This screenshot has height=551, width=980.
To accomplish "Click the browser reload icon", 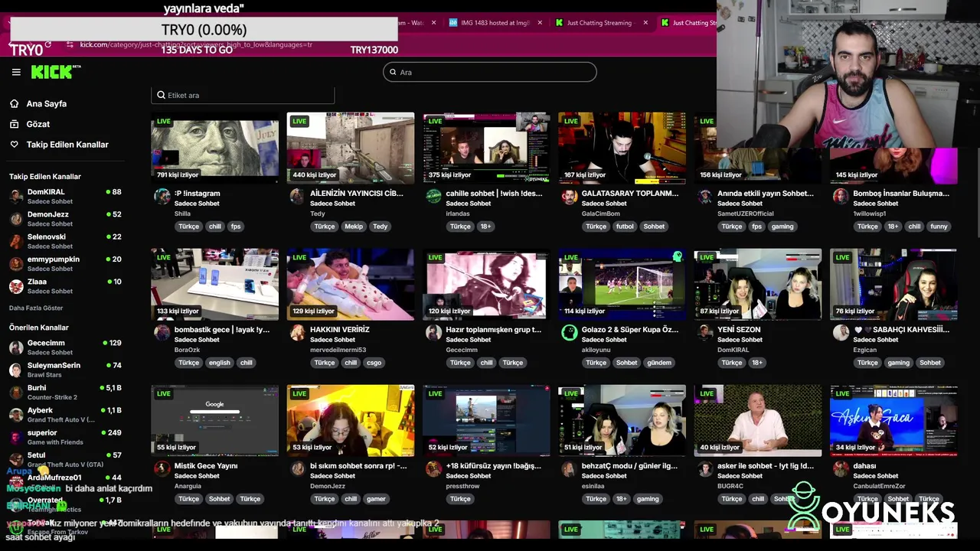I will [48, 44].
